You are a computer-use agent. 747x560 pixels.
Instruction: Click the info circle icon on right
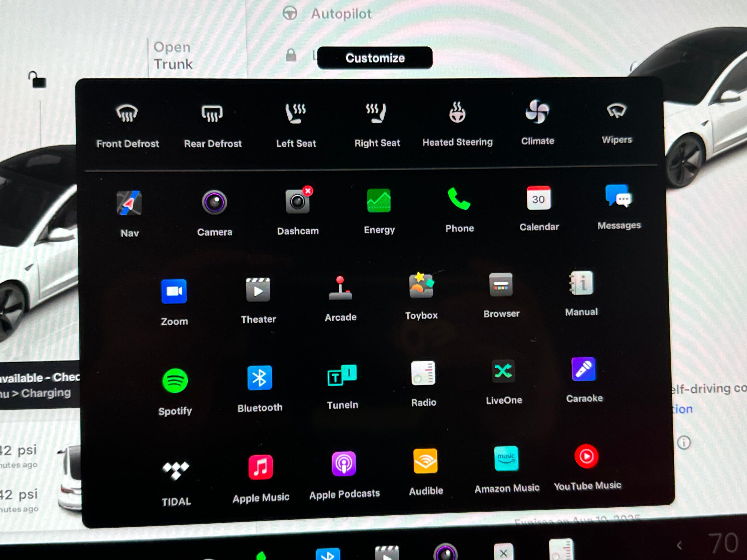[684, 442]
